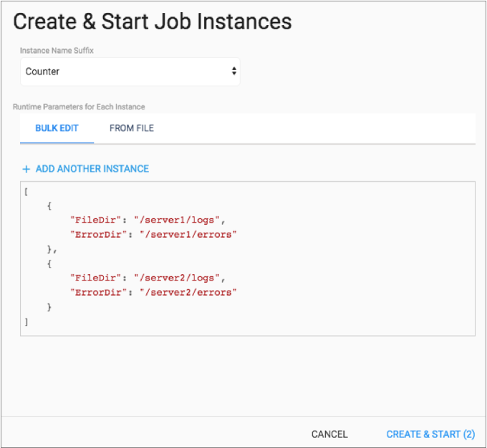This screenshot has width=487, height=448.
Task: Place cursor on first instance's "FileDir" key
Action: coord(97,221)
